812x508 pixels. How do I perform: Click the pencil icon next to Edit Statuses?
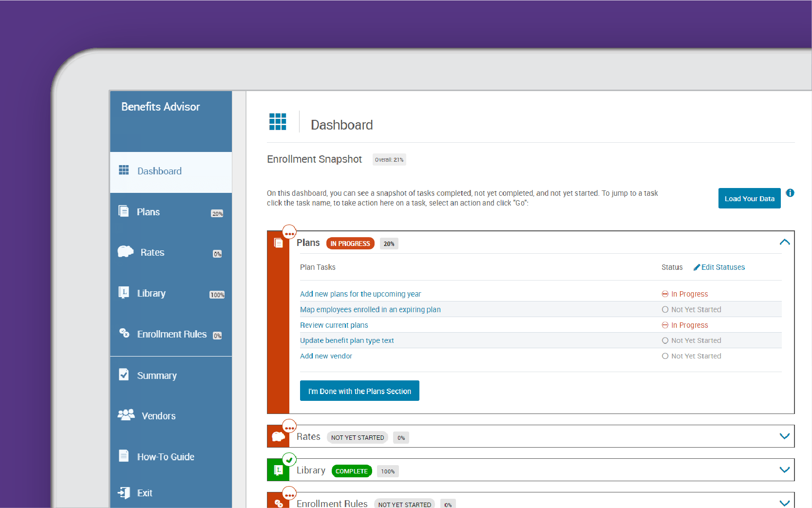[697, 267]
